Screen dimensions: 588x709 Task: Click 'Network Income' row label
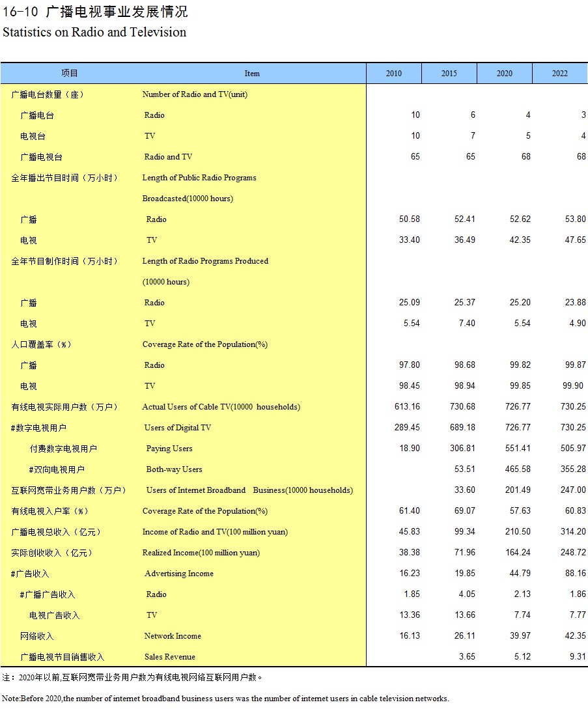(173, 635)
